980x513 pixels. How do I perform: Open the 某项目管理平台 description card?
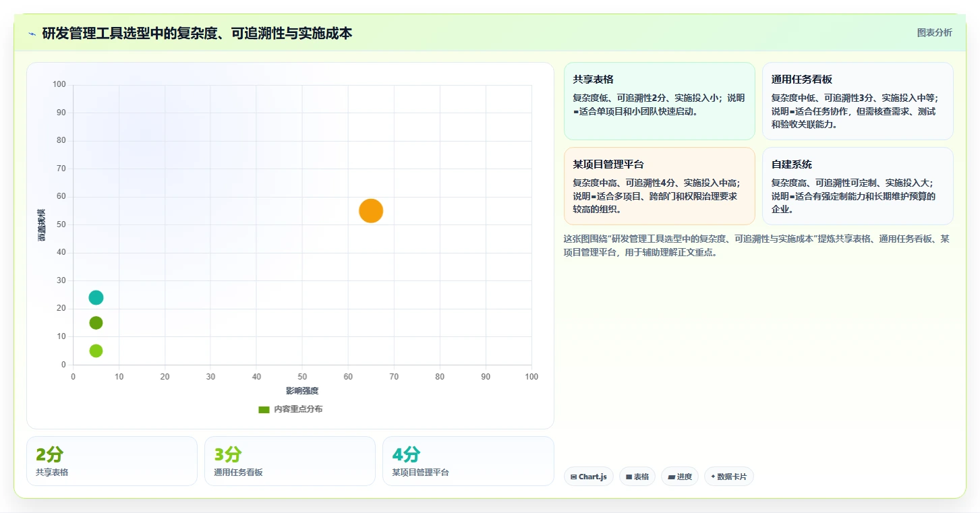pos(659,186)
